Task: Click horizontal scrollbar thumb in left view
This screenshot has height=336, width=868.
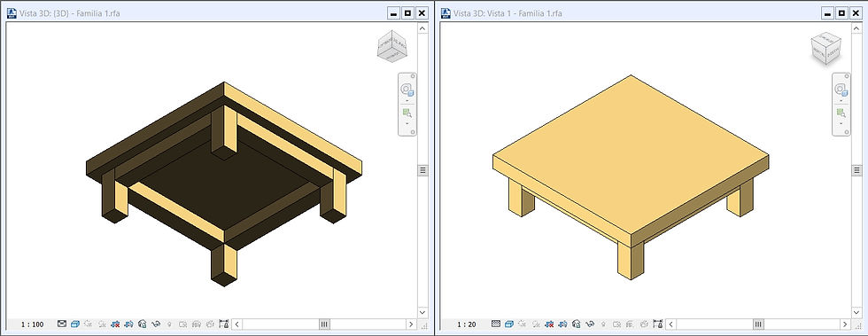Action: (324, 324)
